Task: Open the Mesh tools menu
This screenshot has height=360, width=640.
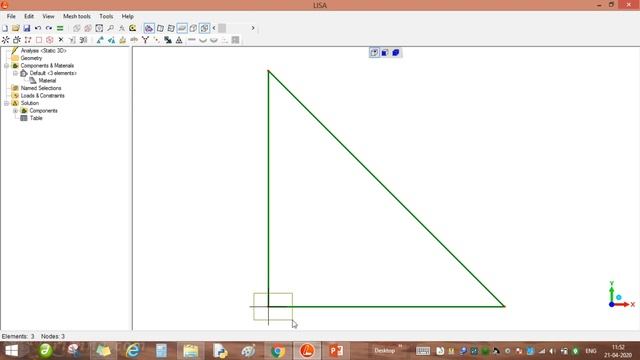Action: coord(77,16)
